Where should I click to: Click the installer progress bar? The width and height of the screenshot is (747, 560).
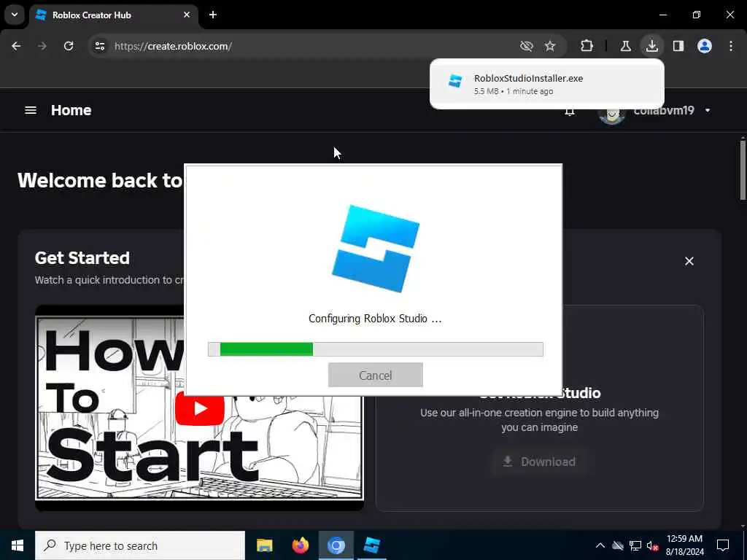click(376, 349)
